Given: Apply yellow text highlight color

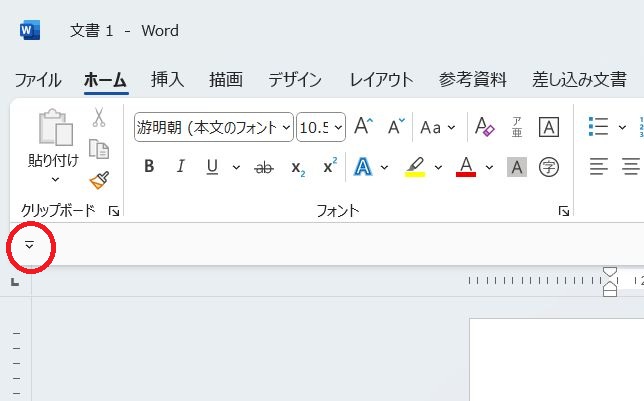Looking at the screenshot, I should (x=415, y=167).
